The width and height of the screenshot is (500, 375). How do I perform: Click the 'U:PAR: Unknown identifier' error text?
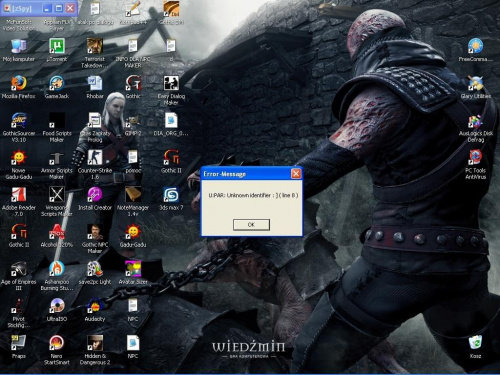pyautogui.click(x=253, y=195)
